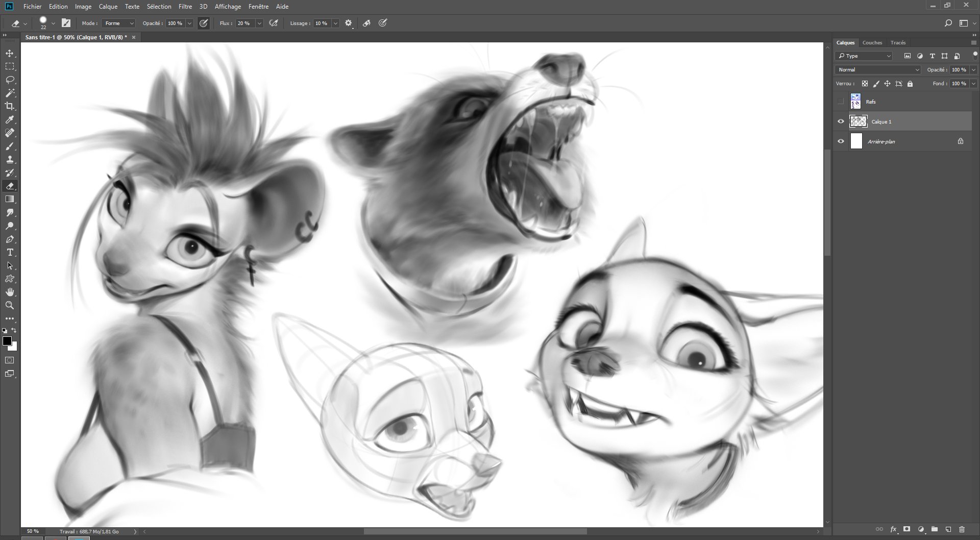Lock layer position
980x540 pixels.
point(888,84)
